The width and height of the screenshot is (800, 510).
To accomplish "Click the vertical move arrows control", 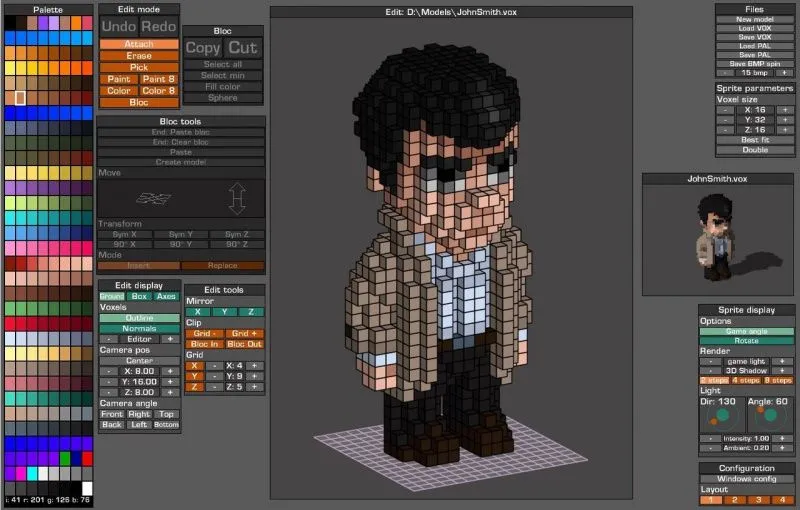I will [x=237, y=197].
